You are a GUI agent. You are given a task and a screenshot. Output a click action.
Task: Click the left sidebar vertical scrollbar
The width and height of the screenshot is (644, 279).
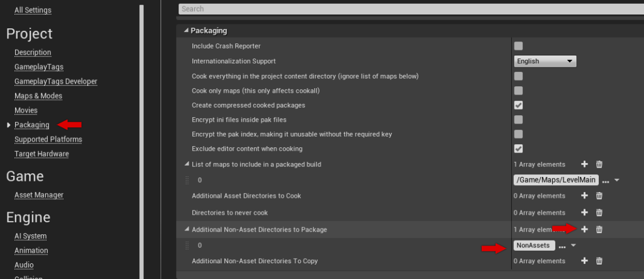click(x=142, y=126)
